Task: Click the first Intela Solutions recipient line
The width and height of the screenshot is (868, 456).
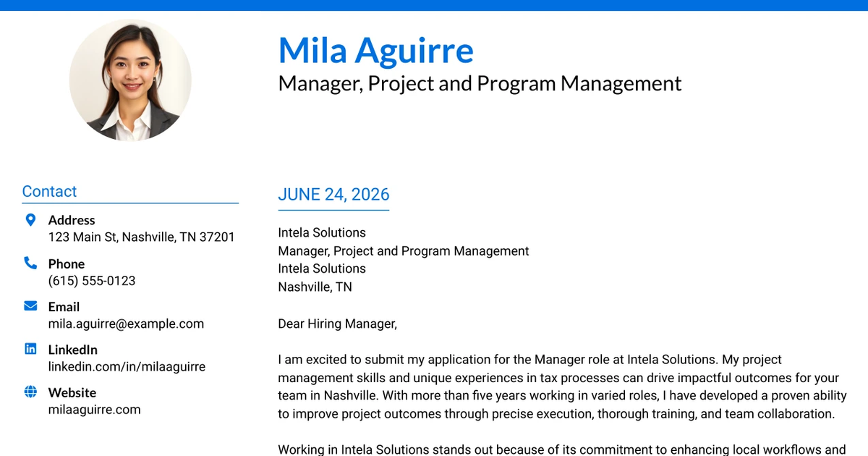Action: 322,232
